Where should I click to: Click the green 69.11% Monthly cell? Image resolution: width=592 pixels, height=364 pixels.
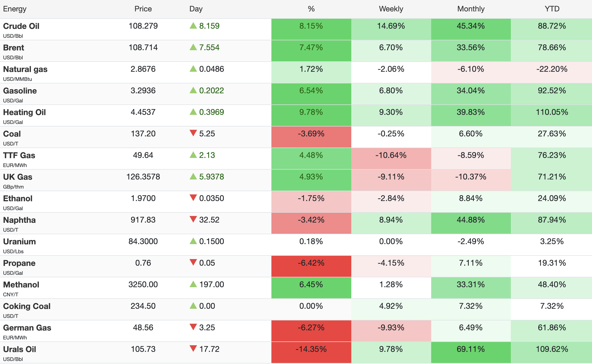tap(471, 349)
